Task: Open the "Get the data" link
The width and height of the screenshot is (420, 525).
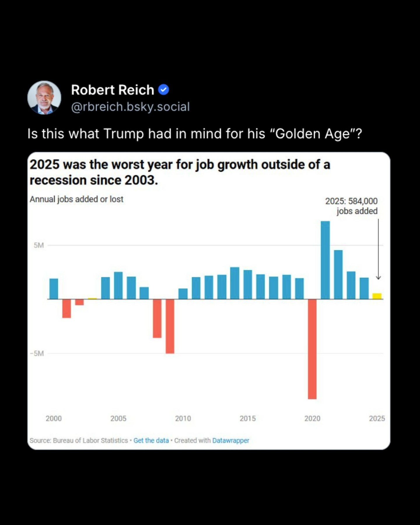Action: coord(151,440)
